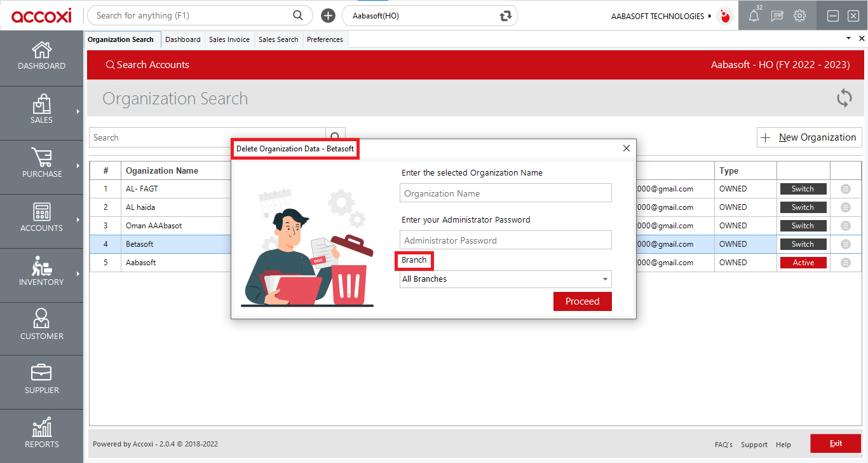Viewport: 868px width, 463px height.
Task: Click the New Organization button
Action: pos(810,137)
